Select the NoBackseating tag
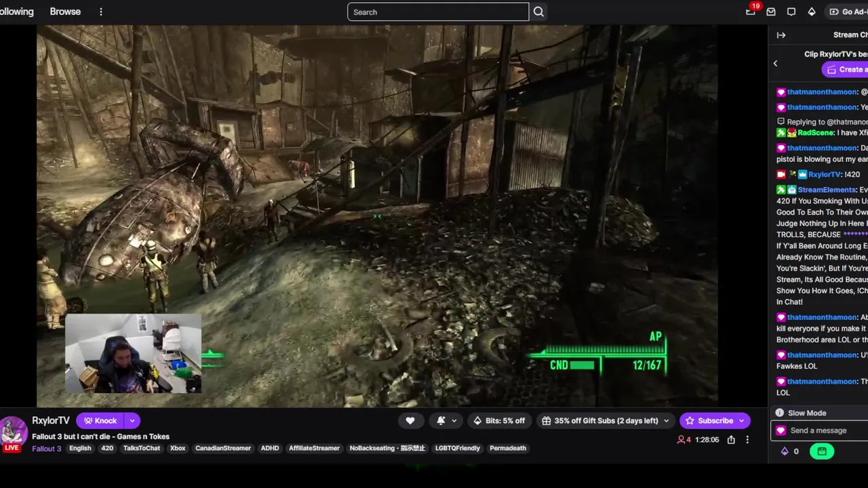The width and height of the screenshot is (868, 488). (x=387, y=448)
